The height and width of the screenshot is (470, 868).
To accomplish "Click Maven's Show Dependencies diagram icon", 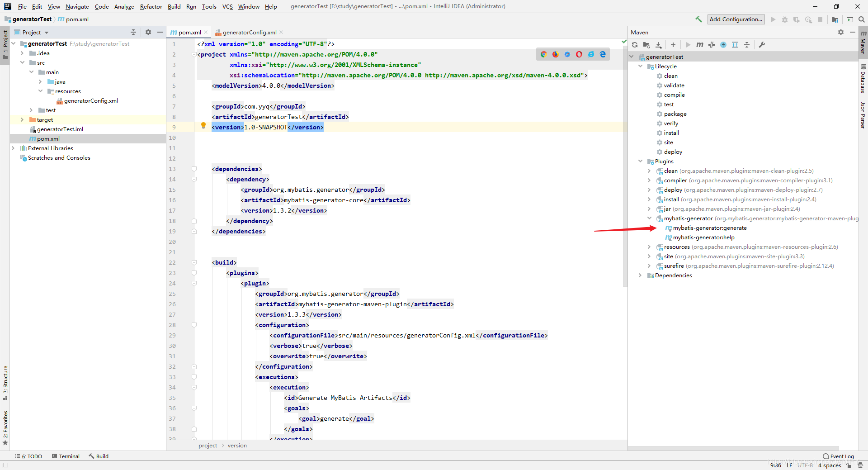I will pos(735,45).
